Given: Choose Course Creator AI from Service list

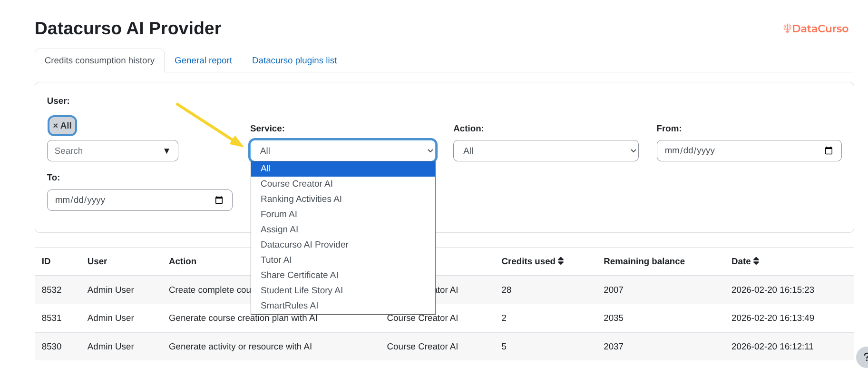Looking at the screenshot, I should click(296, 184).
